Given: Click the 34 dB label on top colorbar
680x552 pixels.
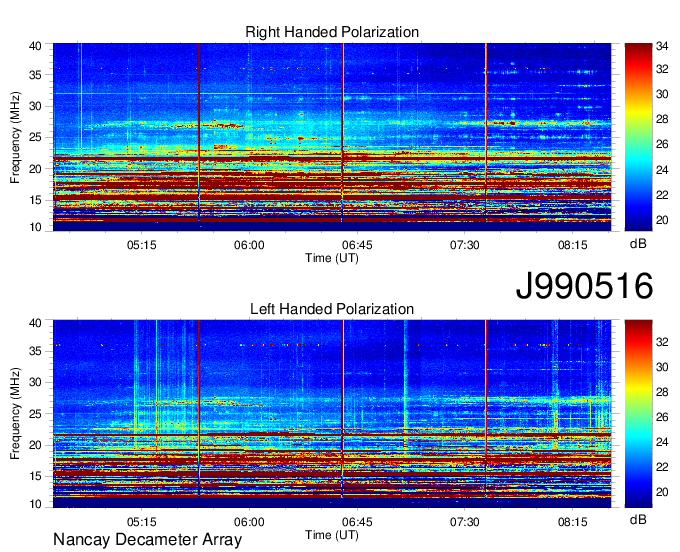Looking at the screenshot, I should click(x=662, y=46).
